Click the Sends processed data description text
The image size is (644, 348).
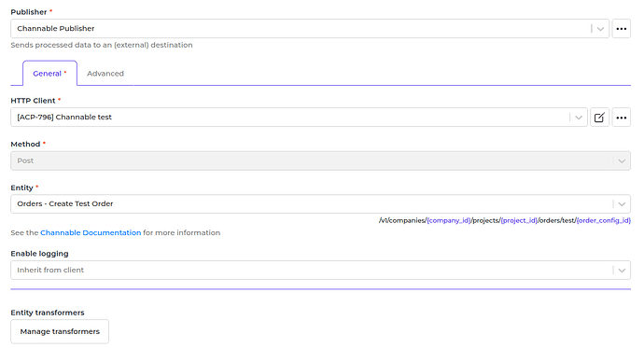pos(102,45)
